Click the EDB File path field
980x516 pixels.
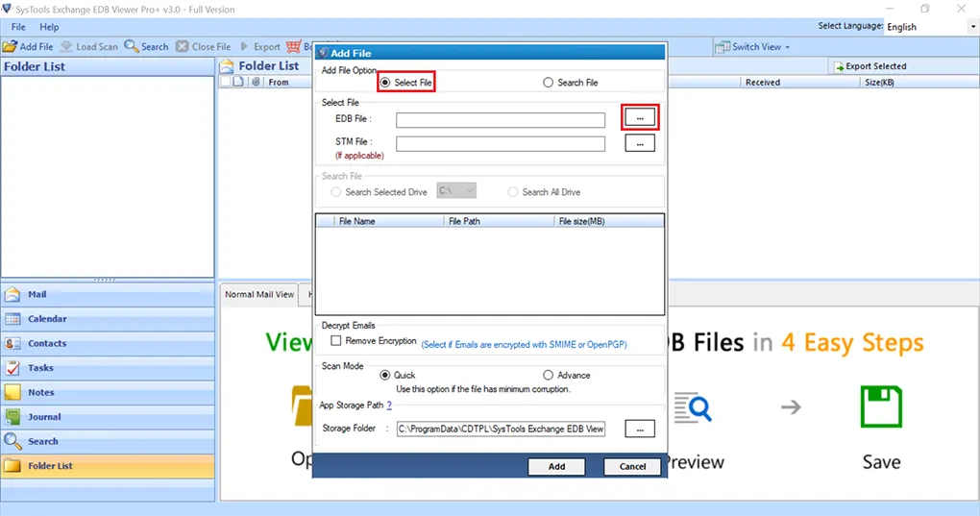pyautogui.click(x=501, y=120)
